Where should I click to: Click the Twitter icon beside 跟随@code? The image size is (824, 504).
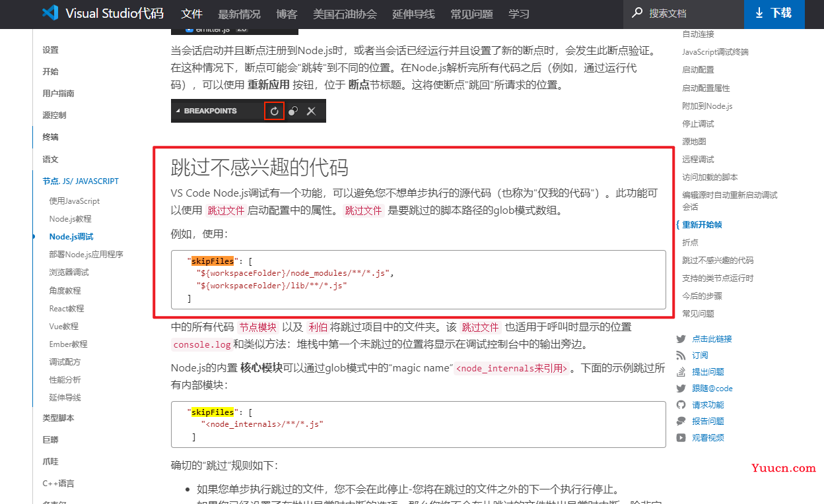click(x=681, y=388)
